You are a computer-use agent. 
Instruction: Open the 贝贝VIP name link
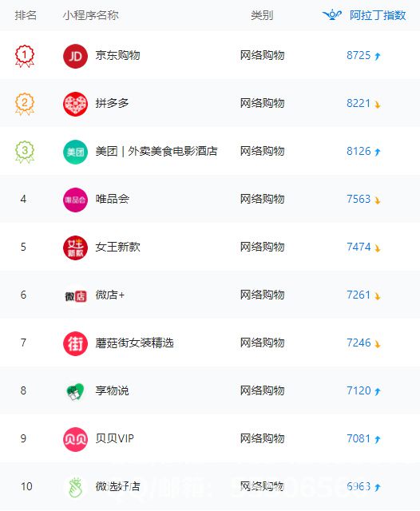tap(114, 438)
